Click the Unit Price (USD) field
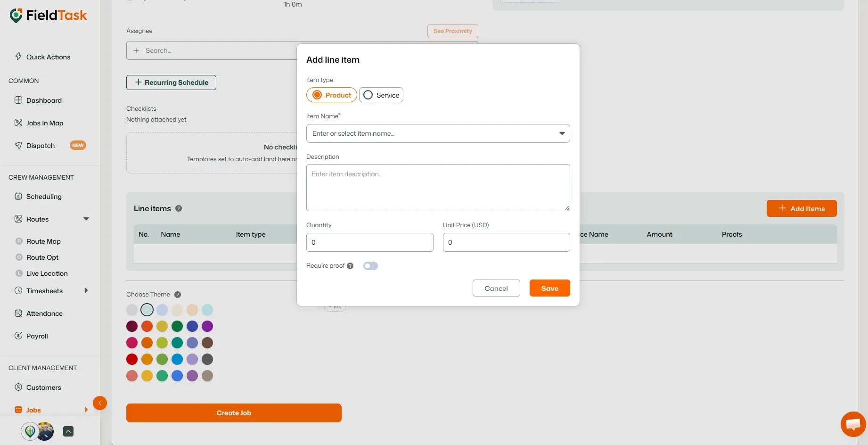This screenshot has width=868, height=445. click(507, 242)
